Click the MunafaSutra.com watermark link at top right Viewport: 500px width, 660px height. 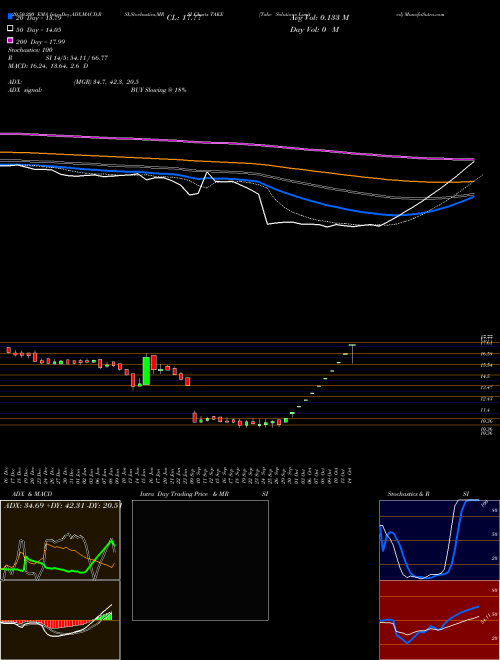[x=420, y=14]
